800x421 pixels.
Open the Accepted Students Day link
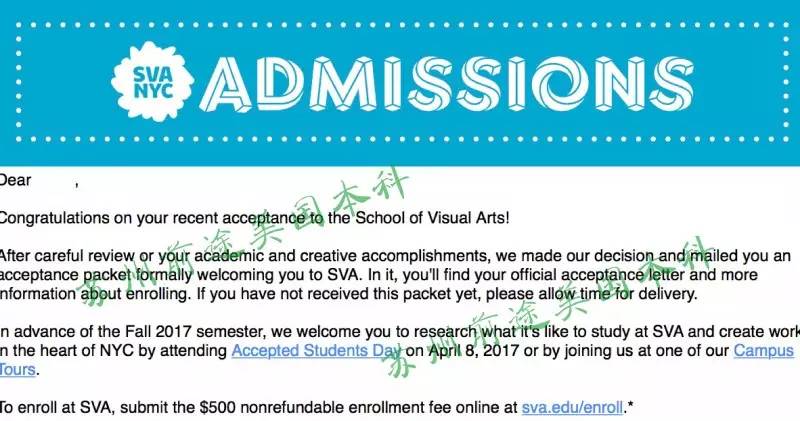tap(316, 351)
